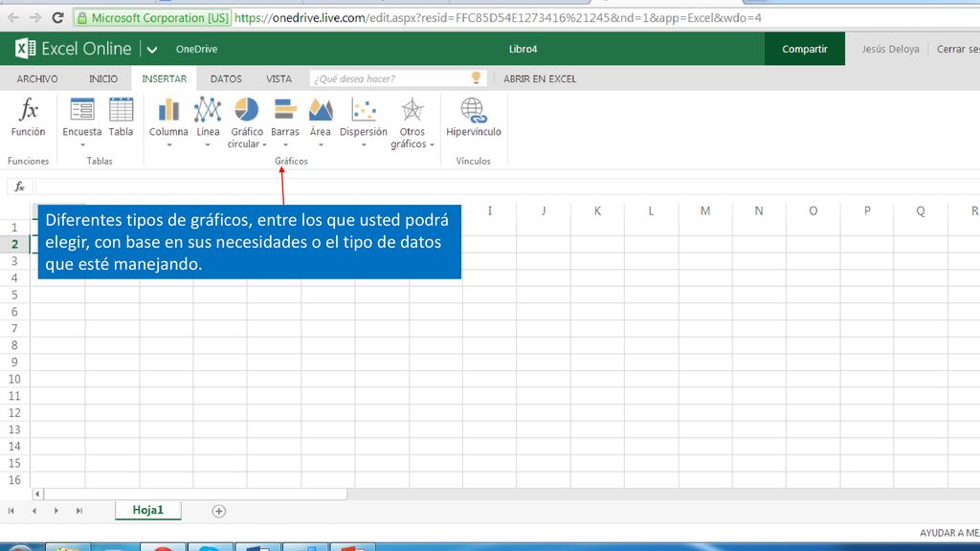Click the secure site padlock icon

[82, 18]
